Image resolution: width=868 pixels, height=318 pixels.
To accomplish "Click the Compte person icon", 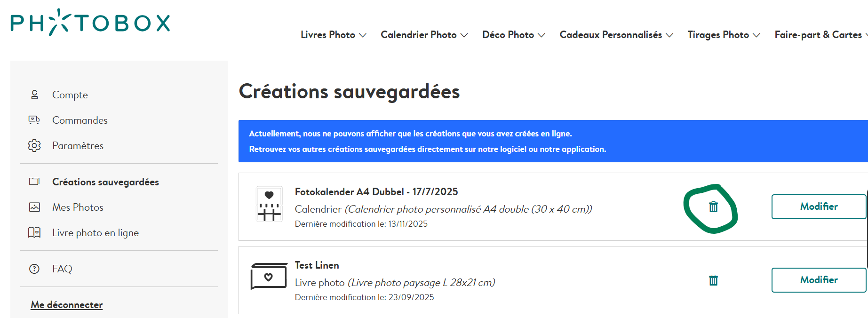I will click(x=34, y=95).
